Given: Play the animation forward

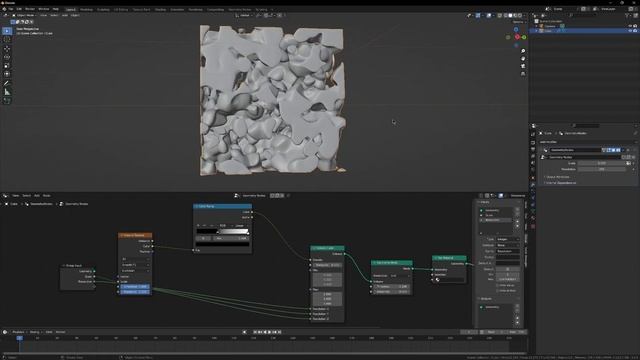Looking at the screenshot, I should (x=270, y=332).
